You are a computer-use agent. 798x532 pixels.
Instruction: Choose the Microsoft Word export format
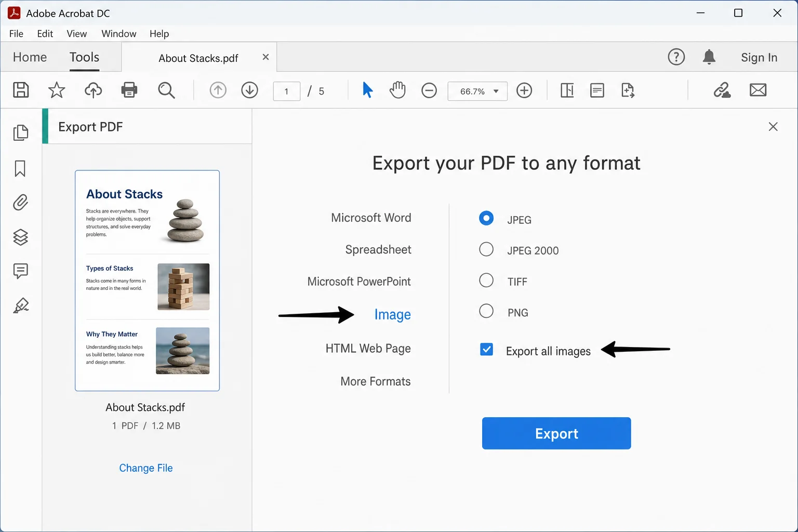tap(371, 218)
